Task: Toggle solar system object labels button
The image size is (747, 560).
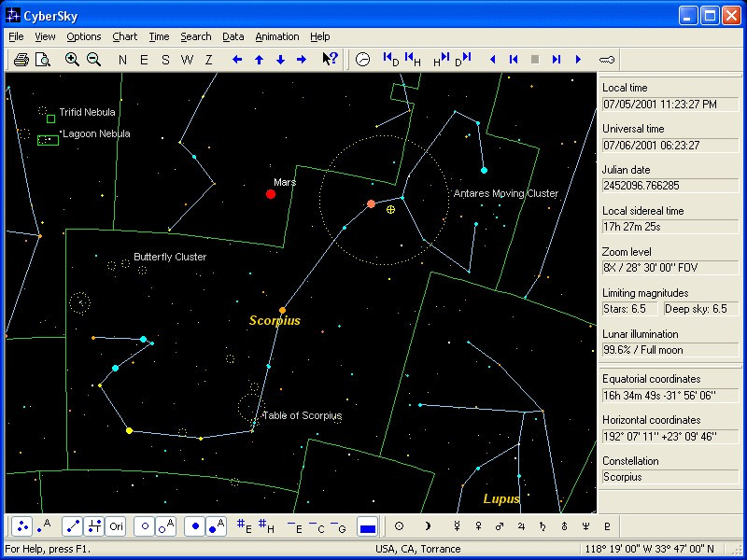Action: [217, 526]
